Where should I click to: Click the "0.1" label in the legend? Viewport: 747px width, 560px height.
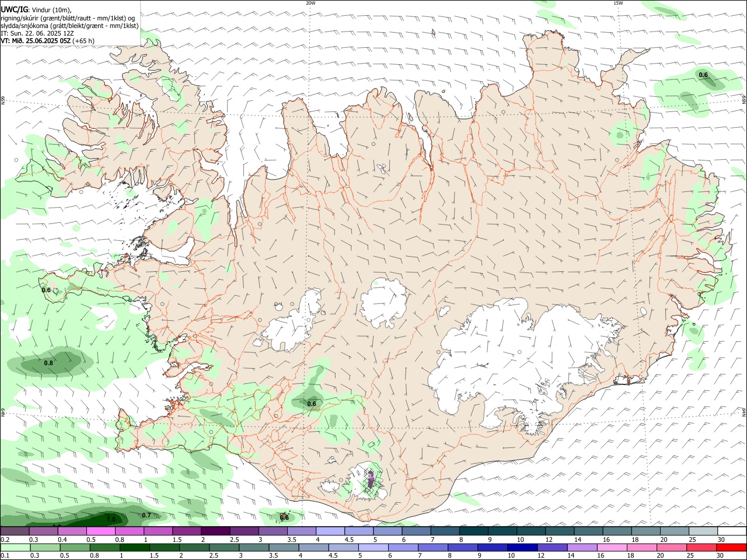pos(5,556)
